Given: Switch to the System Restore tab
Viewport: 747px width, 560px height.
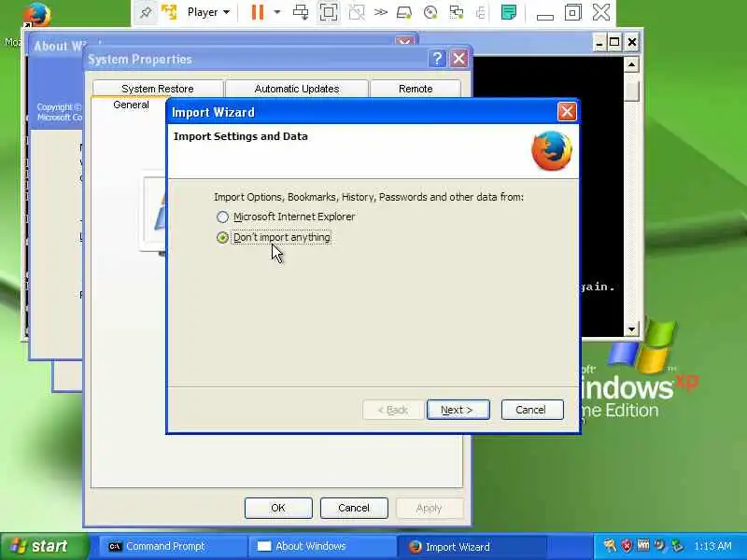Looking at the screenshot, I should (158, 89).
